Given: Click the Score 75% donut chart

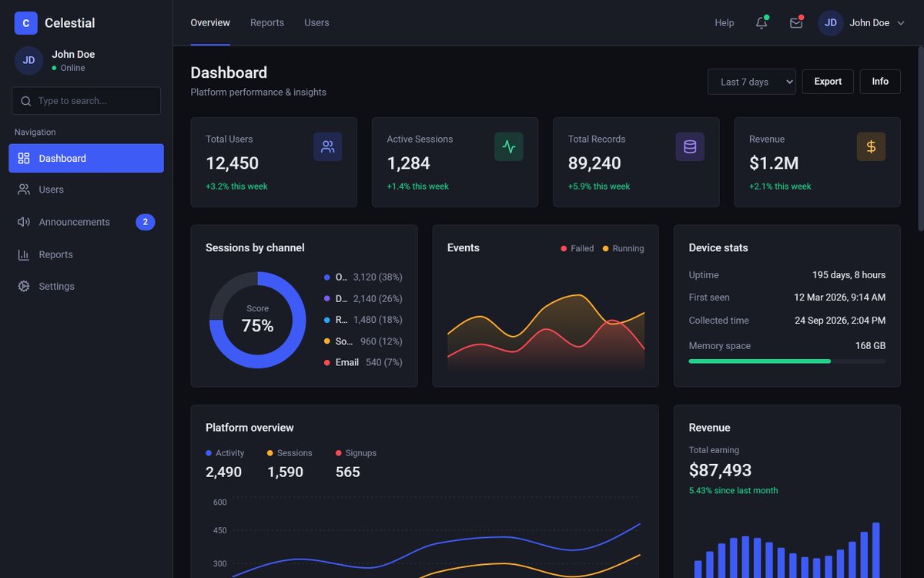Looking at the screenshot, I should 257,320.
